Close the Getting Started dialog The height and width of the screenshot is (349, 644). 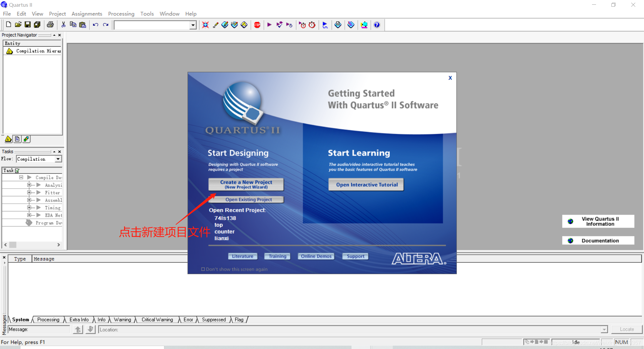(450, 78)
